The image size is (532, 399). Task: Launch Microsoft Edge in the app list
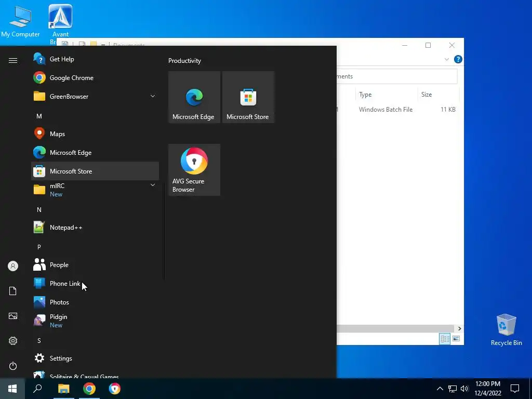pos(95,152)
